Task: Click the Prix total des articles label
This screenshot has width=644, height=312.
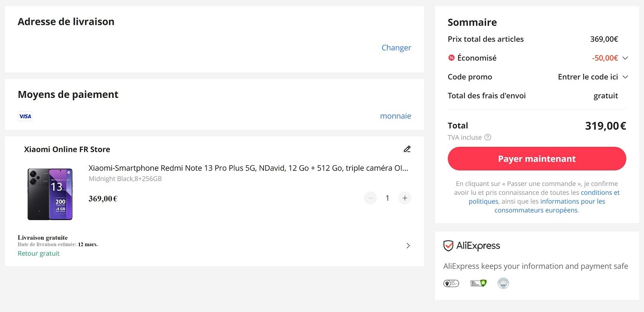Action: [486, 39]
